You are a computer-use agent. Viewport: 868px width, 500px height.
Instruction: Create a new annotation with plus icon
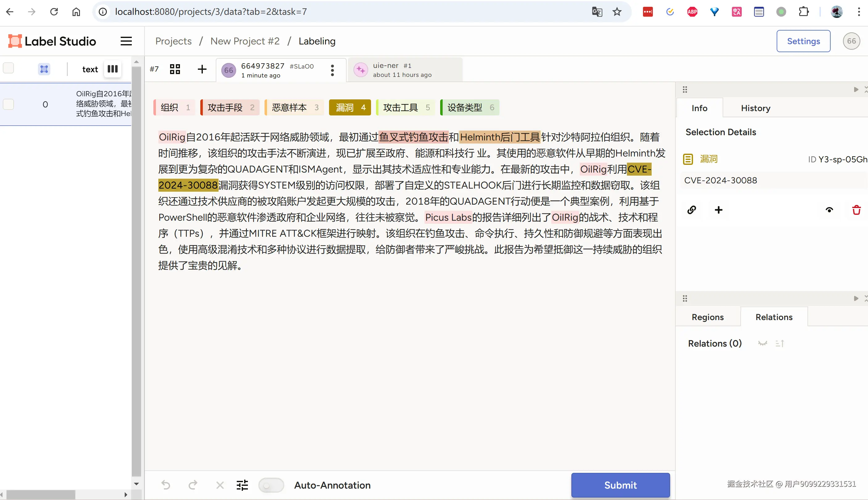202,69
